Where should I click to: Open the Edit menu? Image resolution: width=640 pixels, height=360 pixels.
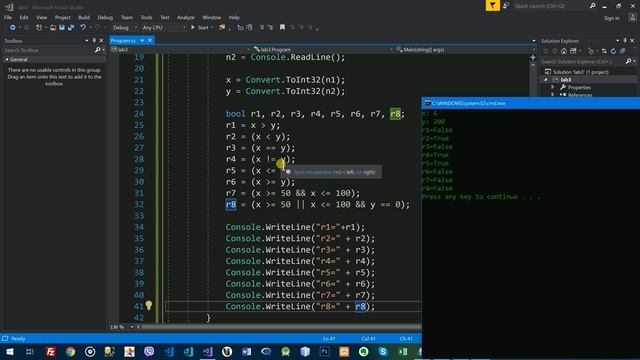24,18
